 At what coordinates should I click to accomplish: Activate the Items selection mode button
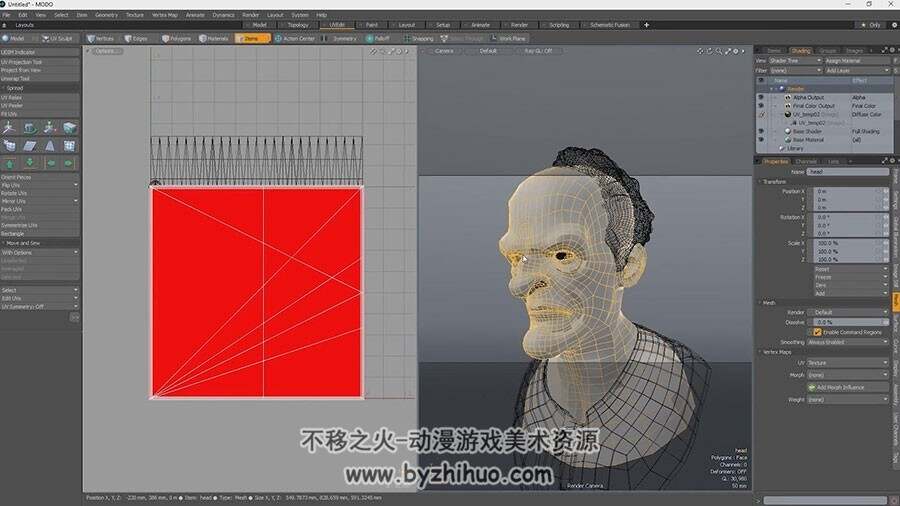click(251, 38)
